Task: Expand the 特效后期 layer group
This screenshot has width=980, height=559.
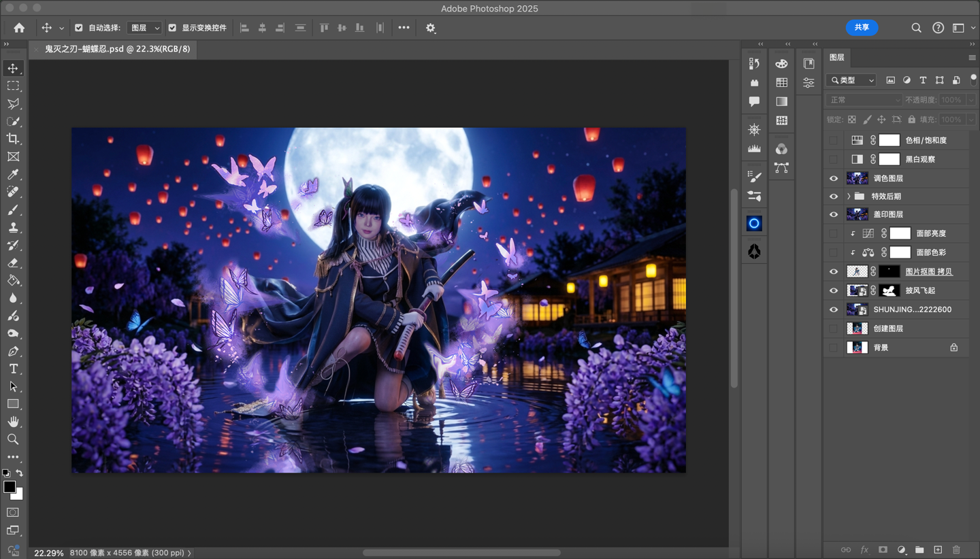Action: pos(849,197)
